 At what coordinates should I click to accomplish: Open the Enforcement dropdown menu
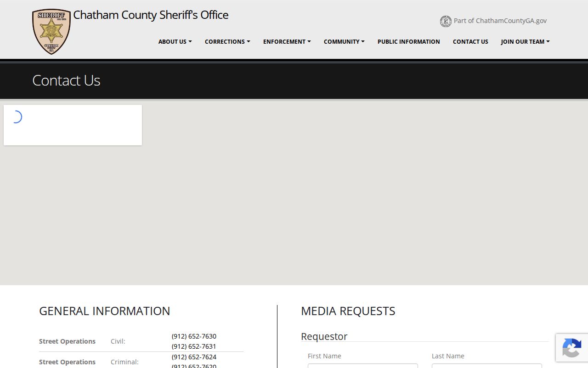tap(287, 41)
